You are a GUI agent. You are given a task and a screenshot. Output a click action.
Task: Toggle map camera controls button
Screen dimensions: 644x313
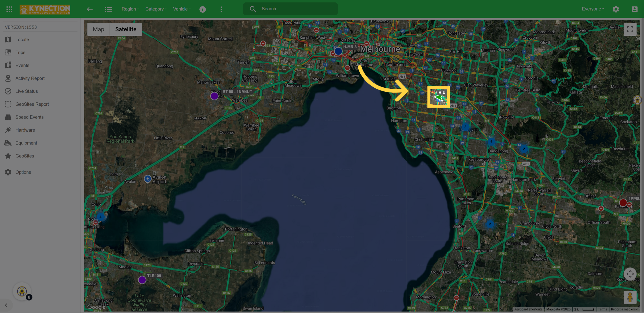click(630, 274)
